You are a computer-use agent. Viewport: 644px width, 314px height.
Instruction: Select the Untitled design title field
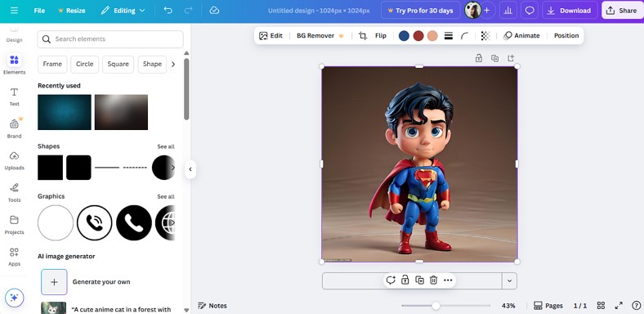point(319,11)
